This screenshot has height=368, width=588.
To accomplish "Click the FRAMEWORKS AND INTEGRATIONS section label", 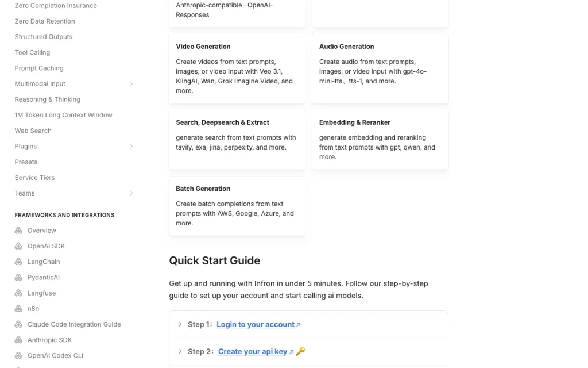I will click(64, 215).
